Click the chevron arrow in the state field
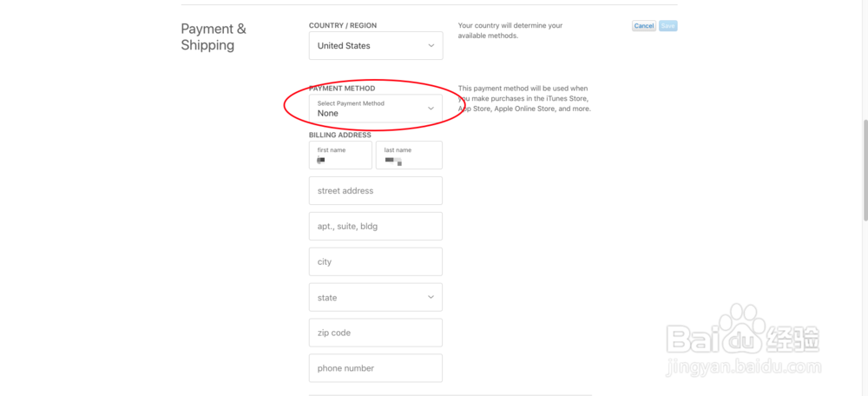The width and height of the screenshot is (868, 396). coord(431,297)
